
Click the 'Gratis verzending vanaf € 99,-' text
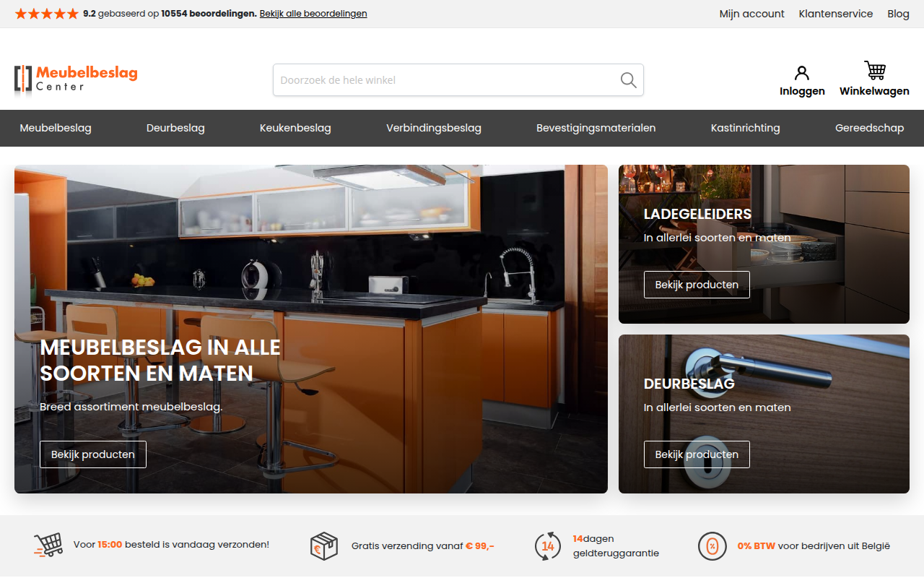[x=423, y=546]
